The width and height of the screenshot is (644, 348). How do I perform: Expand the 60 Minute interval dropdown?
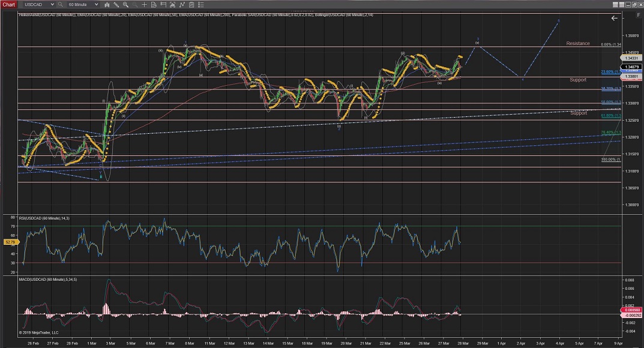click(x=83, y=4)
